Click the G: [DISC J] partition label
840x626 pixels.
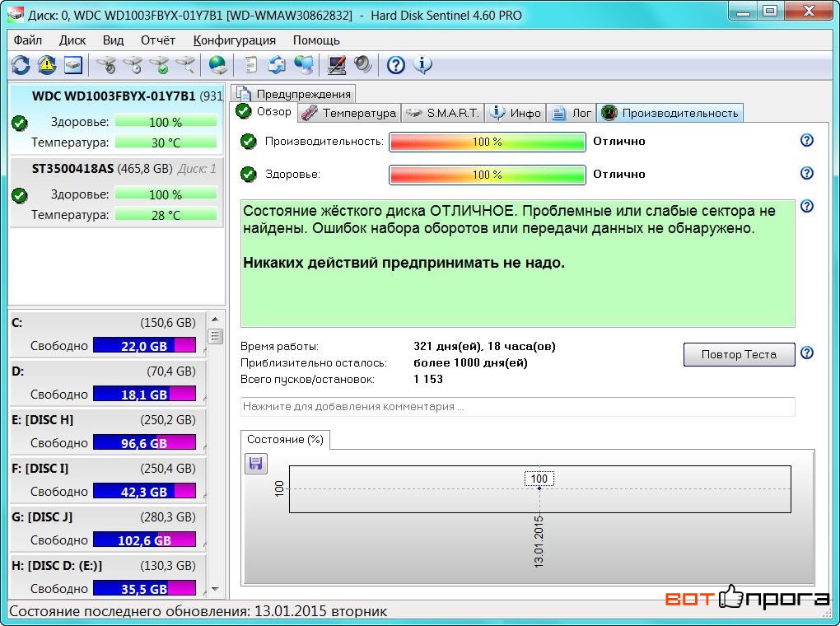[x=42, y=517]
